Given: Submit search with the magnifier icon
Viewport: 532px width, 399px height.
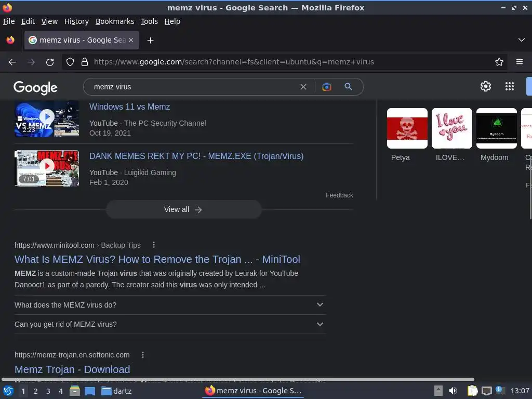Looking at the screenshot, I should 348,87.
